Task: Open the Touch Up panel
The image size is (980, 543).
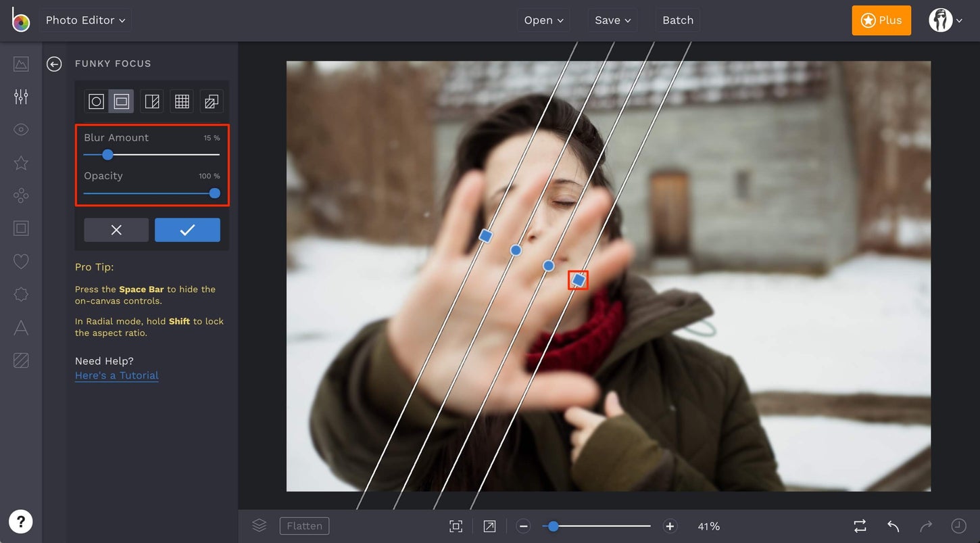Action: pos(20,128)
